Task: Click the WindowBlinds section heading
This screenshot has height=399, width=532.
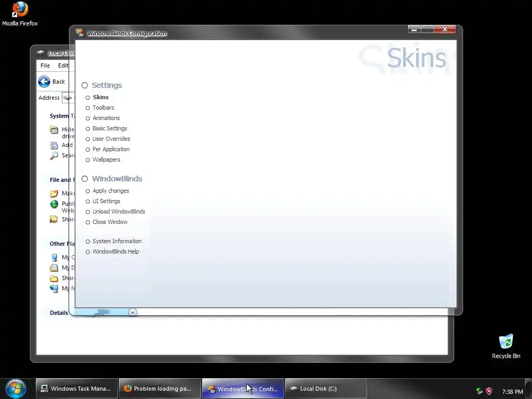Action: 117,179
